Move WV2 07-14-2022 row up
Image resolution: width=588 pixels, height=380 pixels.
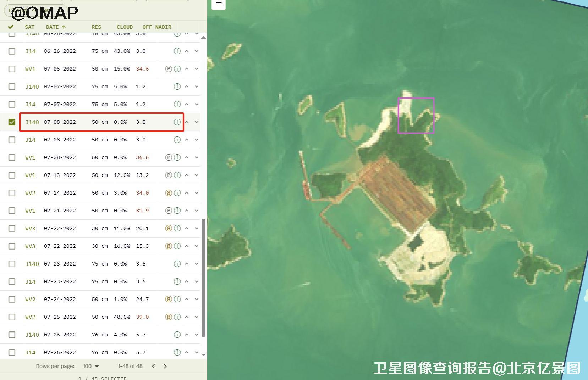point(187,193)
